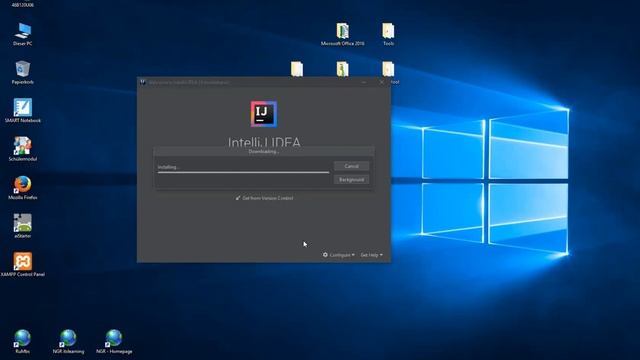Open the Get Help dropdown menu
Screen dimensions: 640x360
371,255
